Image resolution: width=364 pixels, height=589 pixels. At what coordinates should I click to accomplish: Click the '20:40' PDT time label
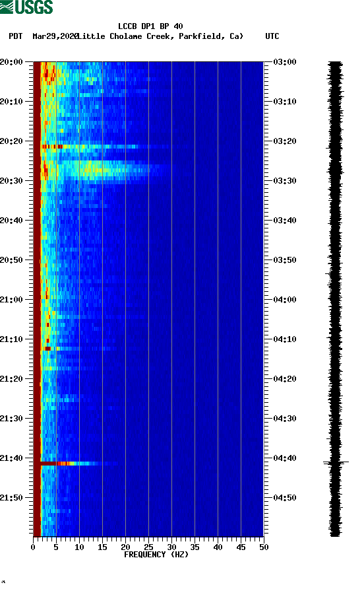pyautogui.click(x=11, y=220)
